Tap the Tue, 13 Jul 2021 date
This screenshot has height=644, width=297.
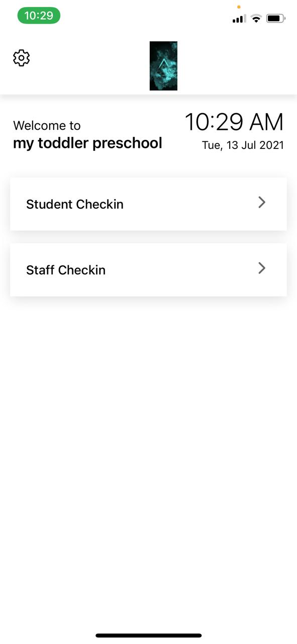coord(243,145)
